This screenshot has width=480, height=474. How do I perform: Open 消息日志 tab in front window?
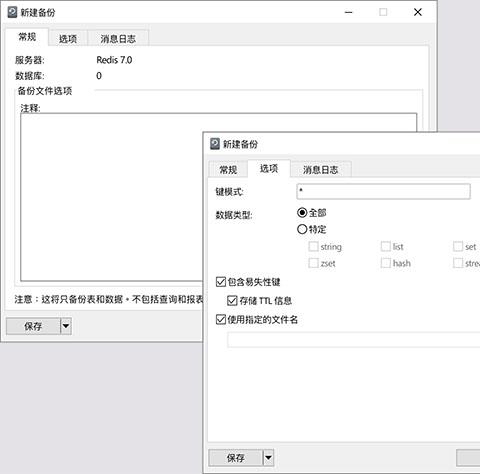pyautogui.click(x=320, y=170)
